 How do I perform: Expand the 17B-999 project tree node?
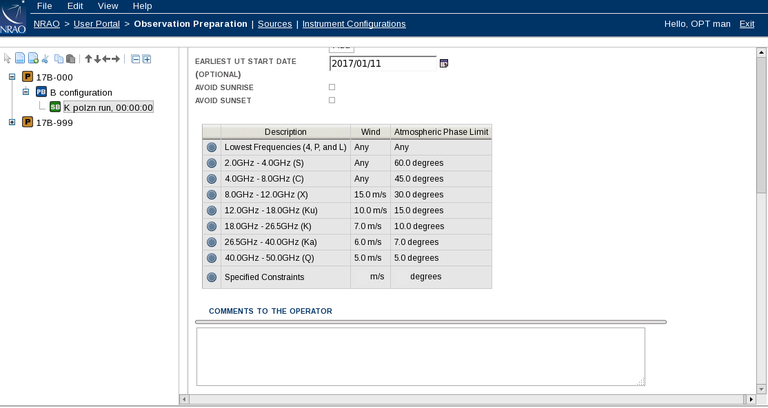pos(12,122)
